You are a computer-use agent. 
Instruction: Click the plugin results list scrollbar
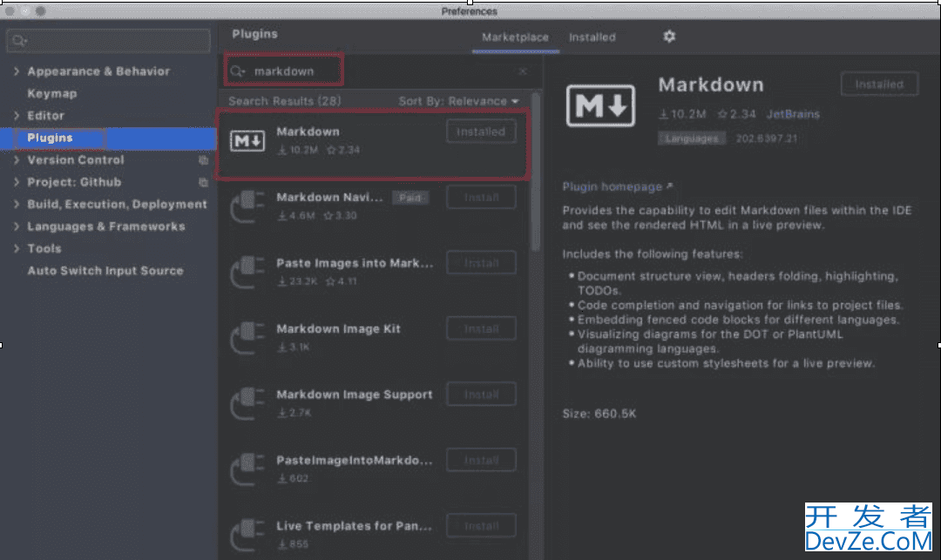pyautogui.click(x=535, y=172)
